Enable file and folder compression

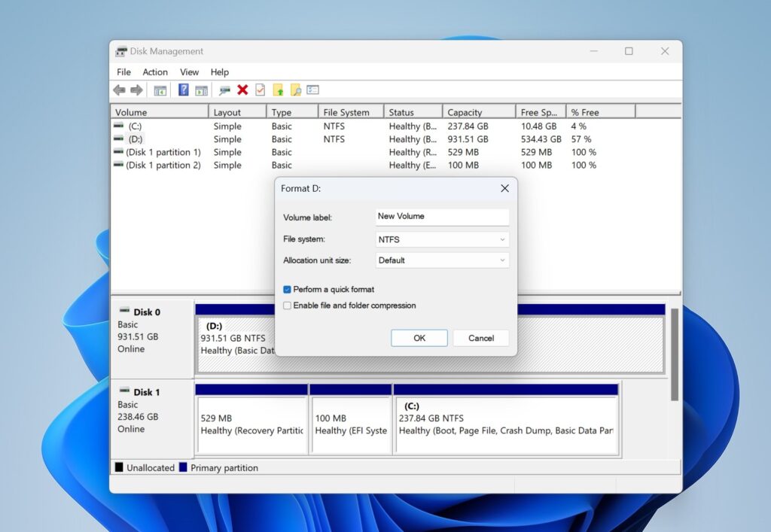pos(287,306)
